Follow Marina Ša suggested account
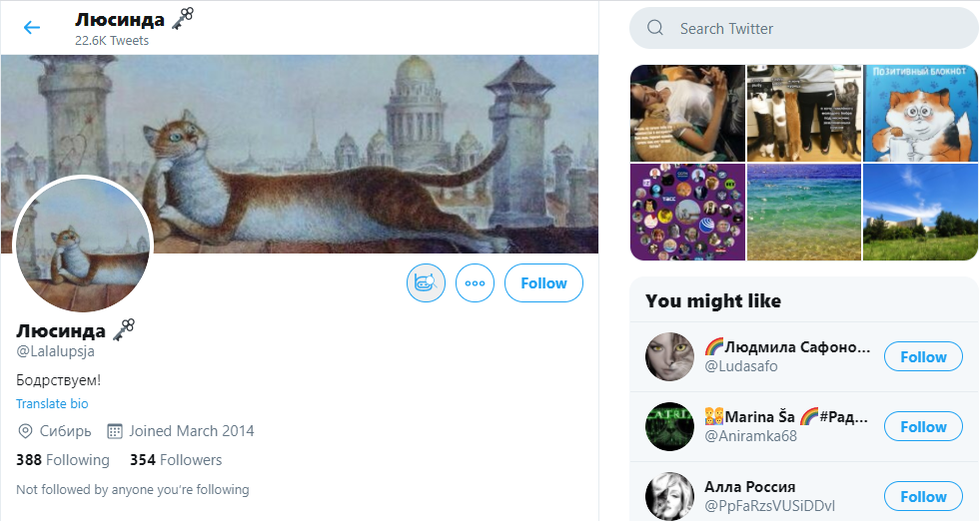 coord(922,426)
